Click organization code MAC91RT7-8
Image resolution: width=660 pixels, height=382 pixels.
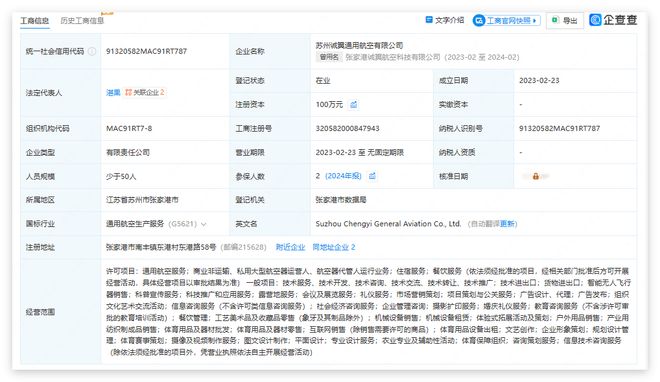click(129, 128)
